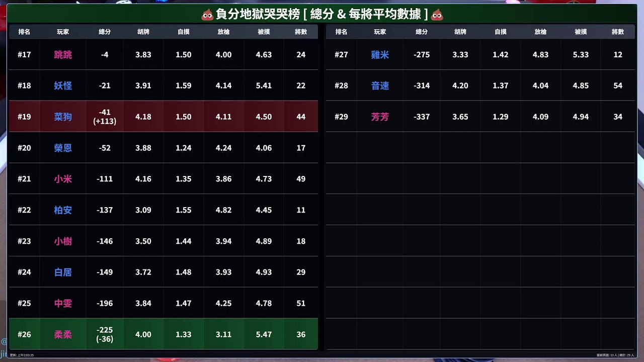The image size is (644, 362).
Task: Select player name 柔柔 in green row
Action: 63,334
